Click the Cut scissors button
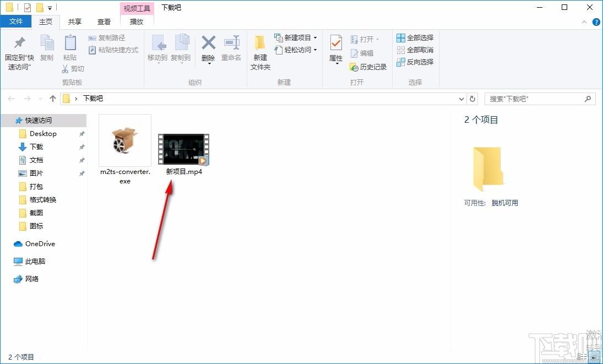 coord(73,68)
